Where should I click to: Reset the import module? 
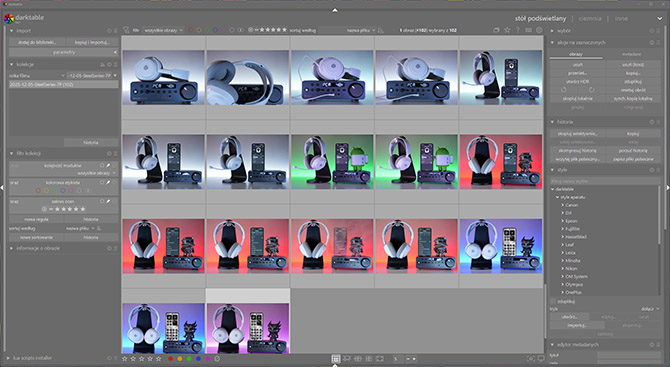109,31
